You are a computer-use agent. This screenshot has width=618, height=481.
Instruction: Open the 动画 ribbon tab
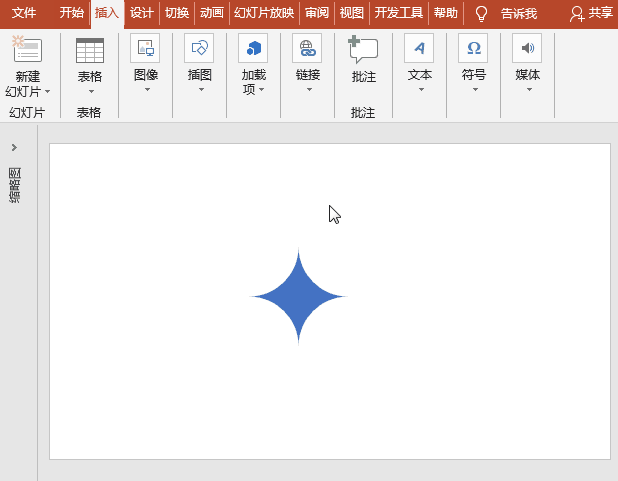(211, 13)
